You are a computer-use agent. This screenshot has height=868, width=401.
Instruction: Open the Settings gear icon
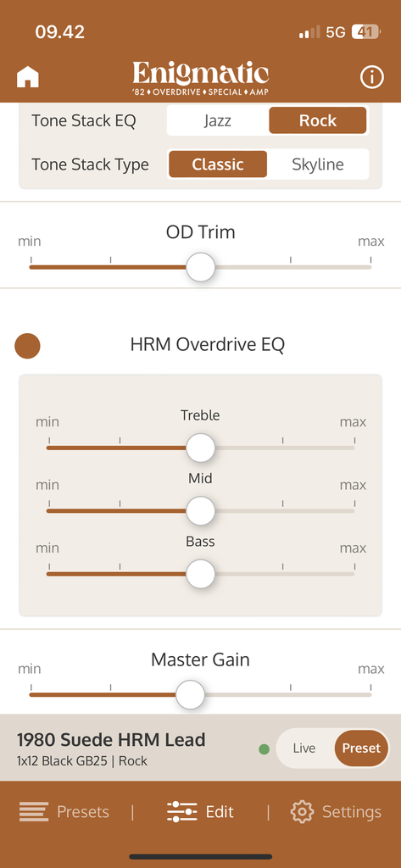pyautogui.click(x=302, y=811)
